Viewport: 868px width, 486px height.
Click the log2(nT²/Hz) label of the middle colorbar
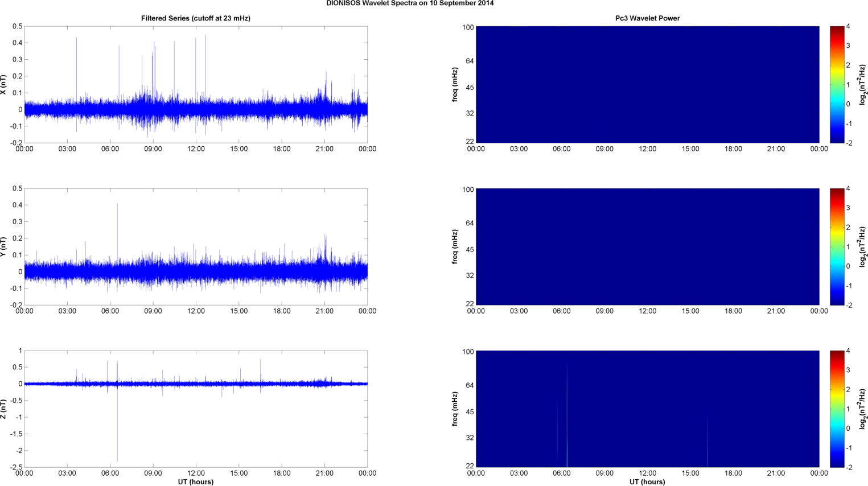862,246
